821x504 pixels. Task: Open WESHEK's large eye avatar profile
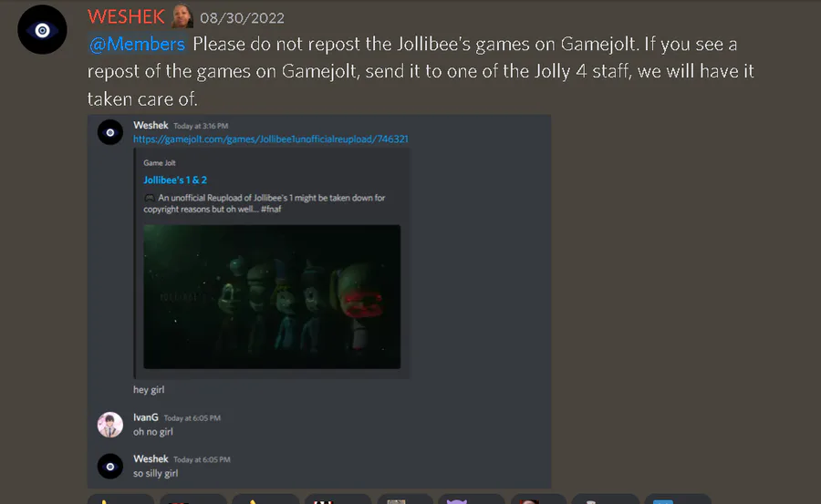(42, 30)
